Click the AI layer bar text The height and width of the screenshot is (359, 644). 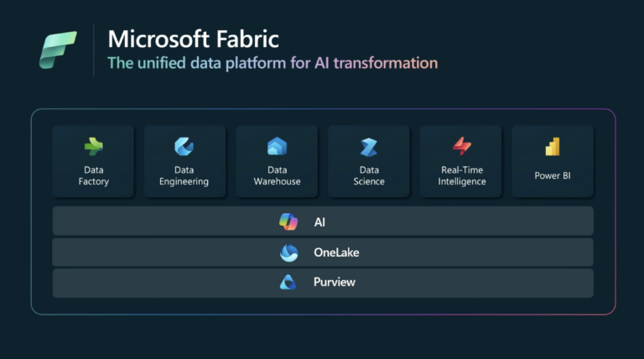pyautogui.click(x=319, y=221)
